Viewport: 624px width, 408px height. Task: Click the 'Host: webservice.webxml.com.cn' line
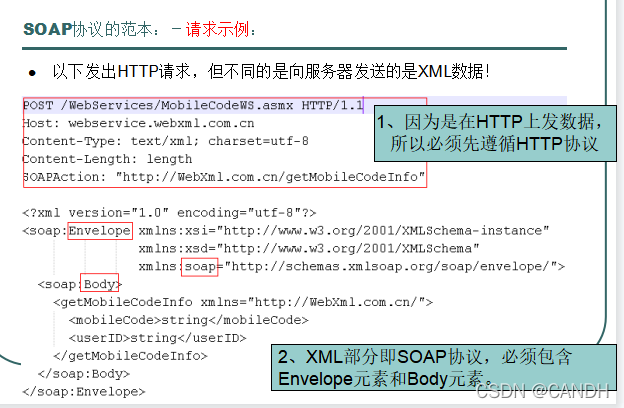138,123
